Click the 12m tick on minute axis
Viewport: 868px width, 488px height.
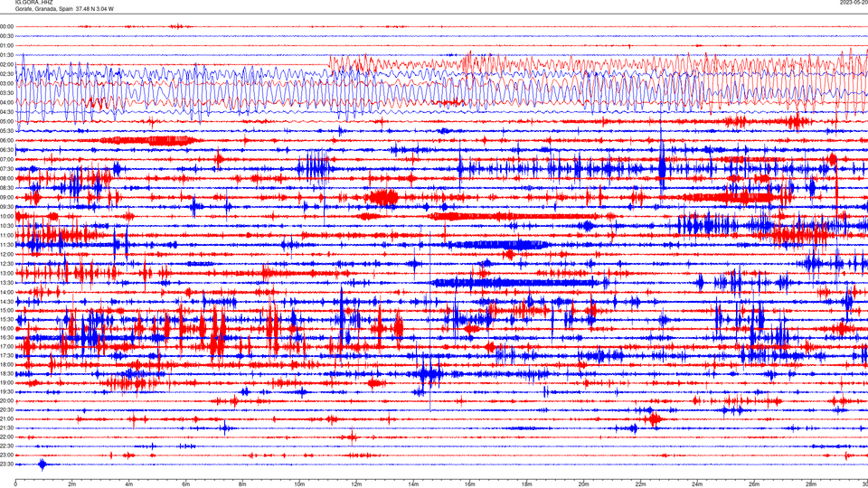tap(356, 484)
